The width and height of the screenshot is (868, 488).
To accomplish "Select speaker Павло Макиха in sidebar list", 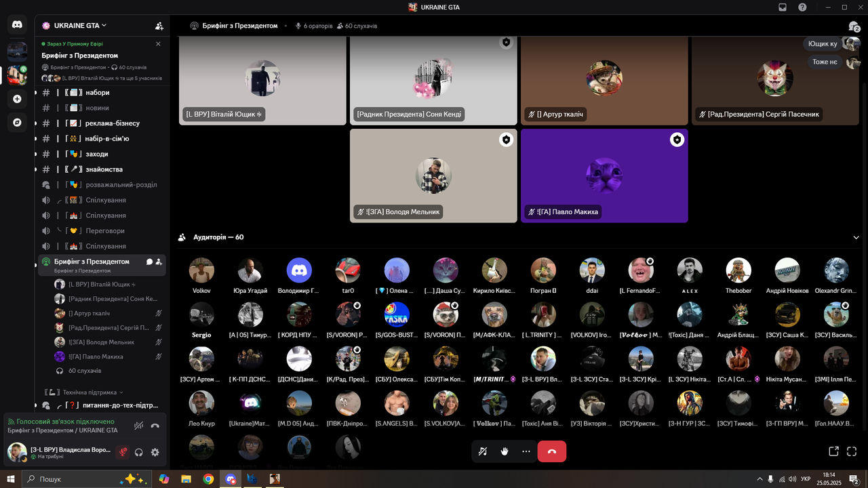I will (108, 357).
